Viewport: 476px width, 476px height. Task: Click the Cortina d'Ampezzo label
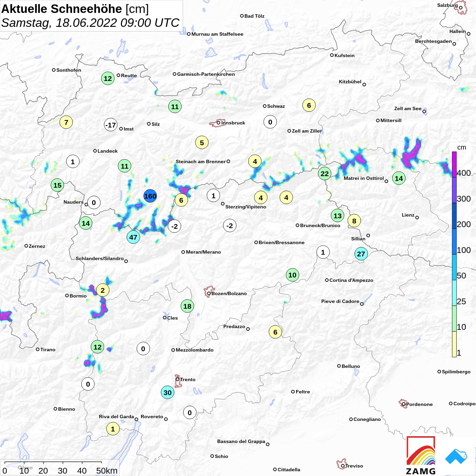[351, 280]
